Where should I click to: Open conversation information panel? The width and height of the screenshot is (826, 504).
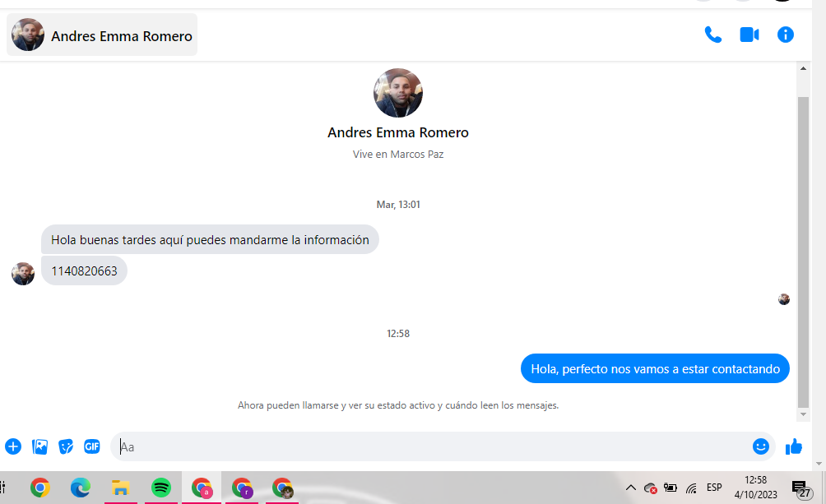tap(786, 35)
